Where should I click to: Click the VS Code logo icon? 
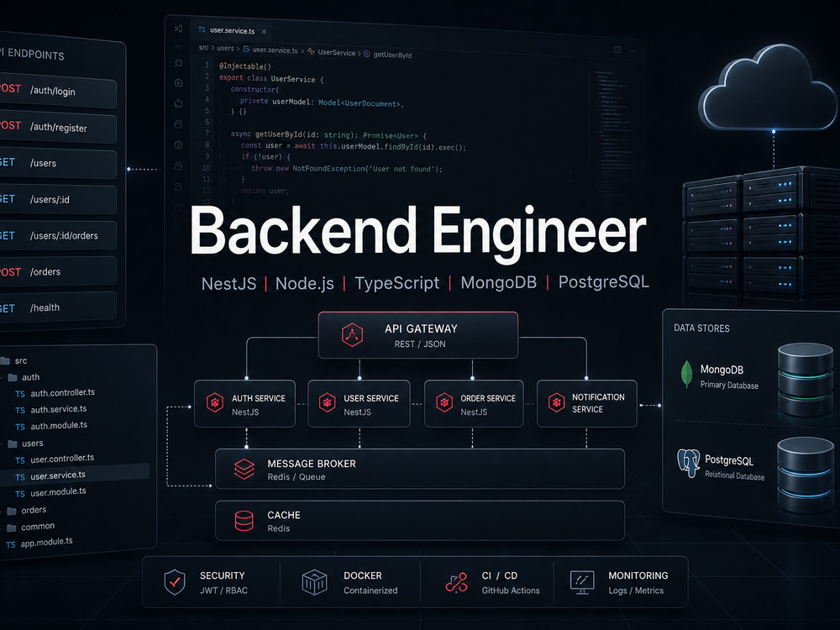[178, 29]
